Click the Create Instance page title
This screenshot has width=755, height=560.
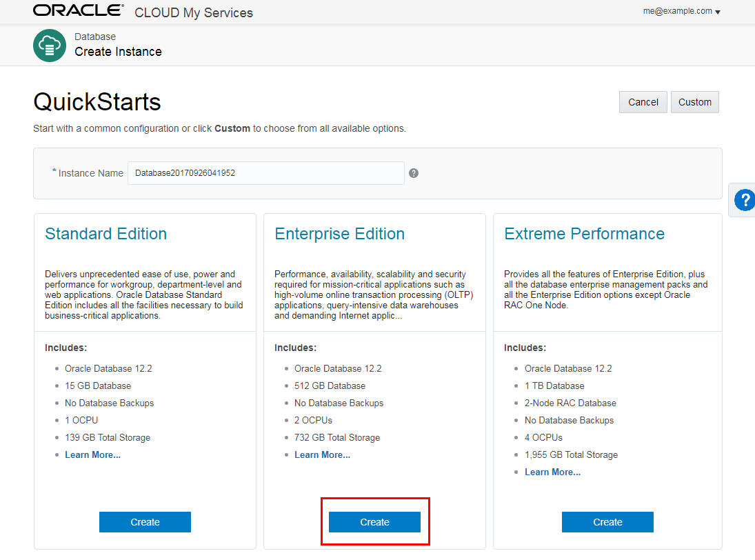click(x=118, y=52)
